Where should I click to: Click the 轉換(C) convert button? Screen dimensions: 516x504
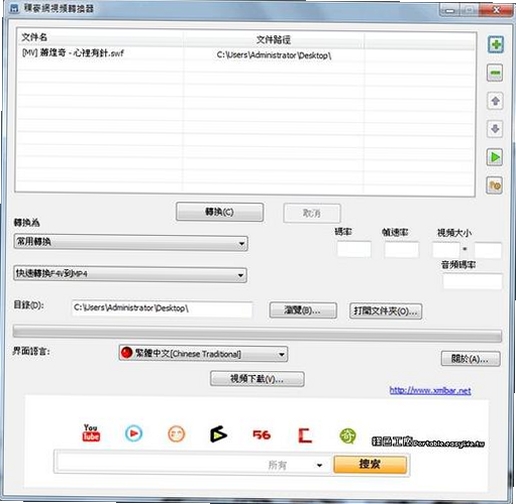pos(220,212)
